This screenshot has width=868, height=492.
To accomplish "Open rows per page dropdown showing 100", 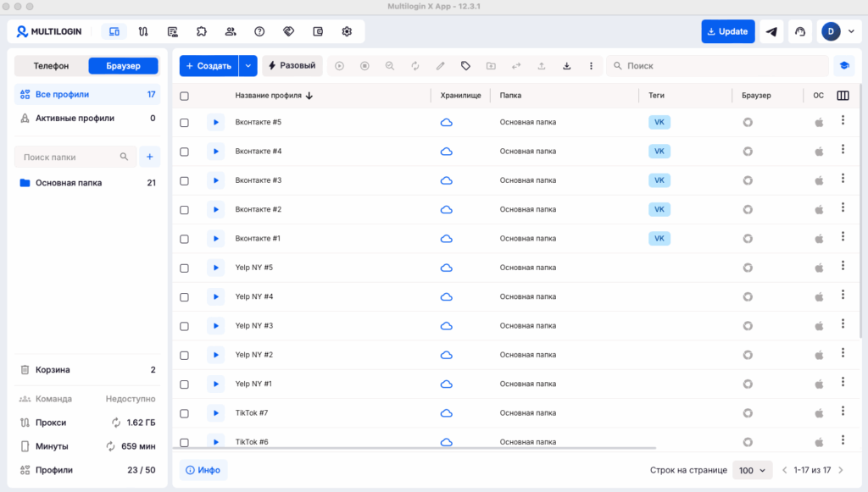I will [753, 471].
